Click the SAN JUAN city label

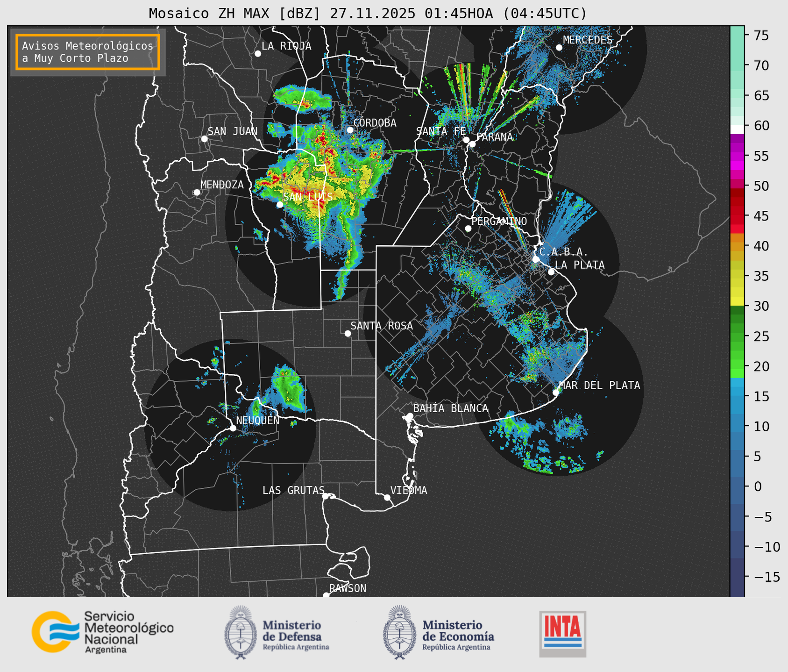(232, 131)
